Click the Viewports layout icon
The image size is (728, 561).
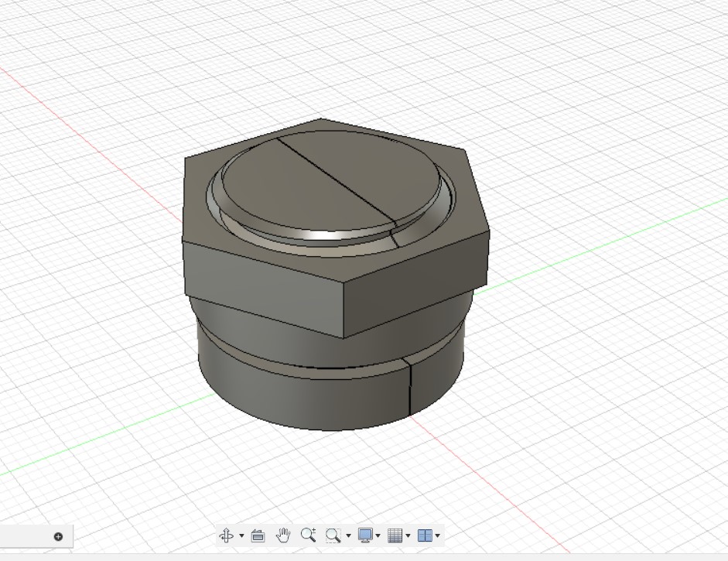tap(425, 535)
